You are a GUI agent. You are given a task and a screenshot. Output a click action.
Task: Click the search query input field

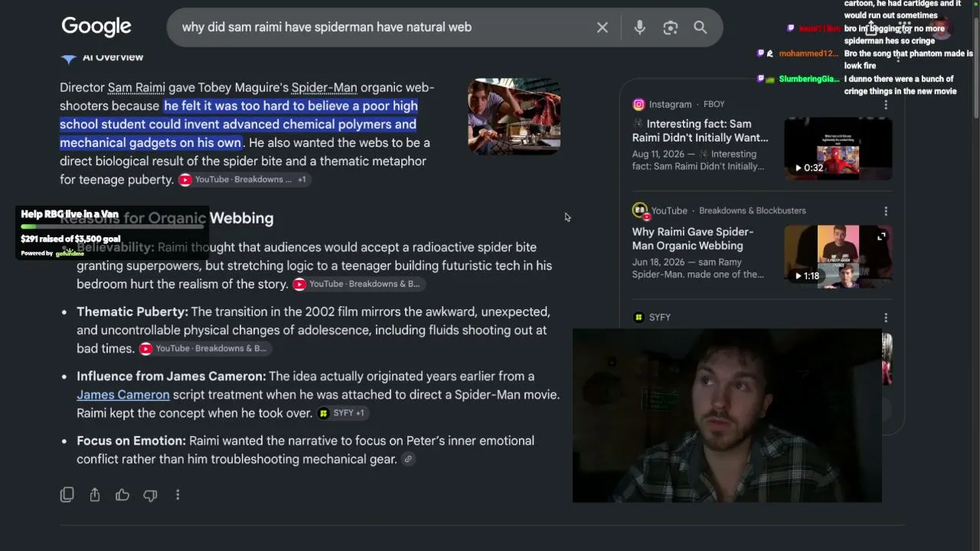pos(383,28)
